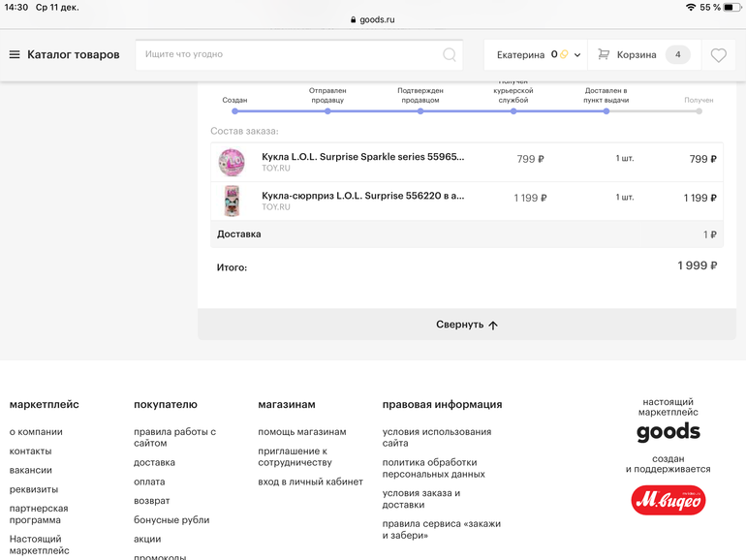Click the Доставлен в пункт выдачи marker
This screenshot has width=746, height=560.
click(606, 111)
